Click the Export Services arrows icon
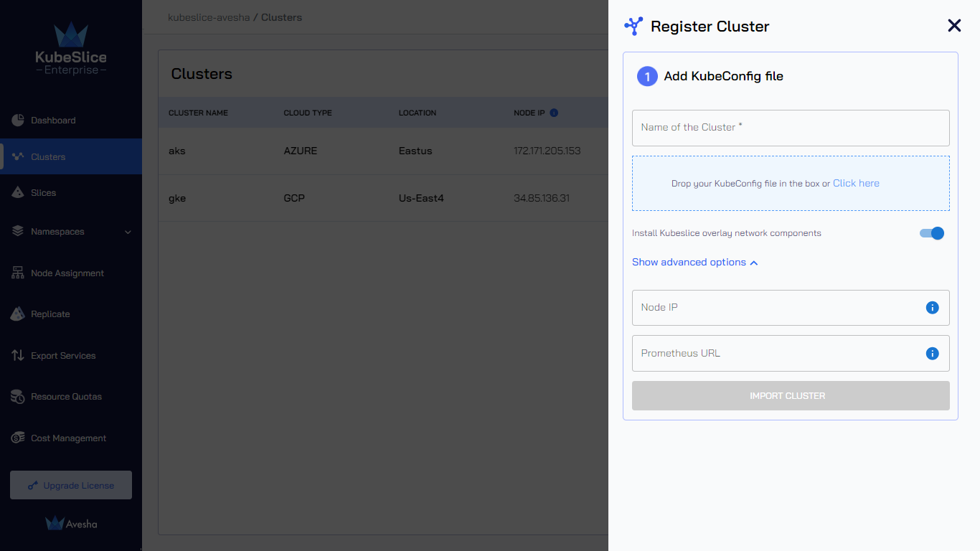 (18, 356)
